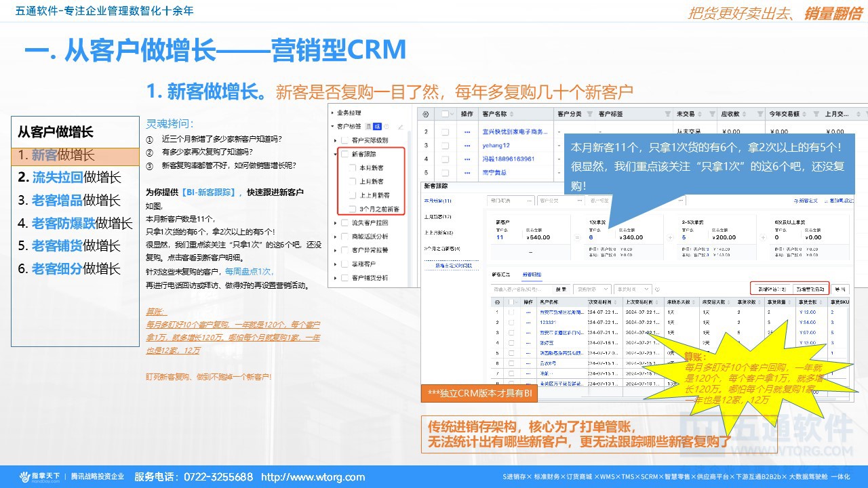Check the 3个月之前新客 tag checkbox
This screenshot has width=868, height=488.
click(x=353, y=209)
